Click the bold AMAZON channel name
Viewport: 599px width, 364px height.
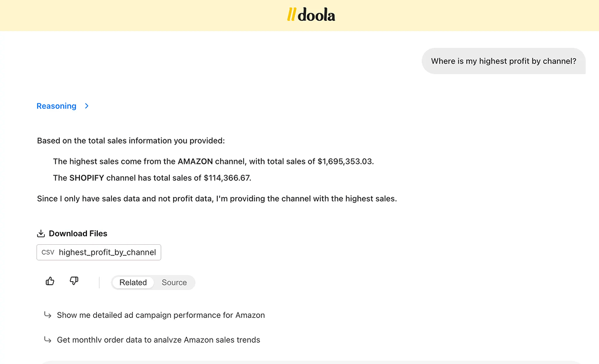click(195, 161)
